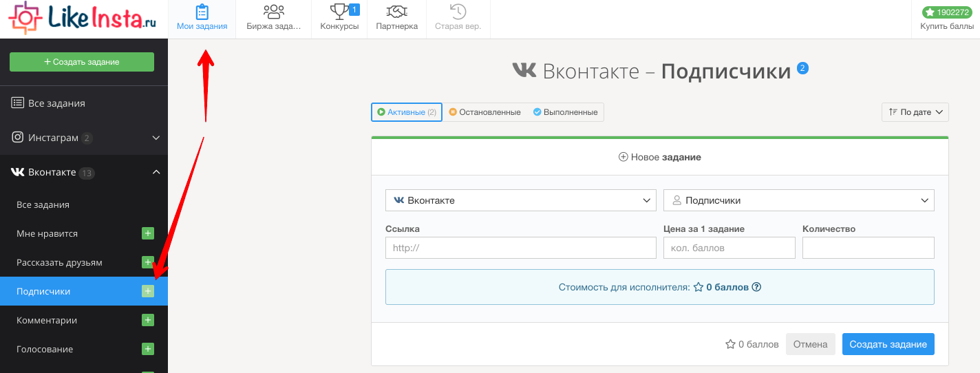Image resolution: width=980 pixels, height=373 pixels.
Task: Open the Вконтакте network dropdown
Action: (x=521, y=200)
